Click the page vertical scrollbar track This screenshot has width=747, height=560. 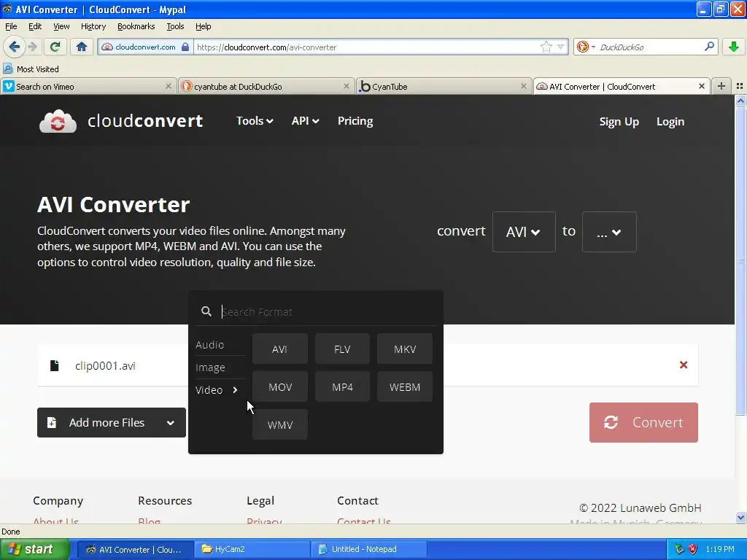coord(740,308)
